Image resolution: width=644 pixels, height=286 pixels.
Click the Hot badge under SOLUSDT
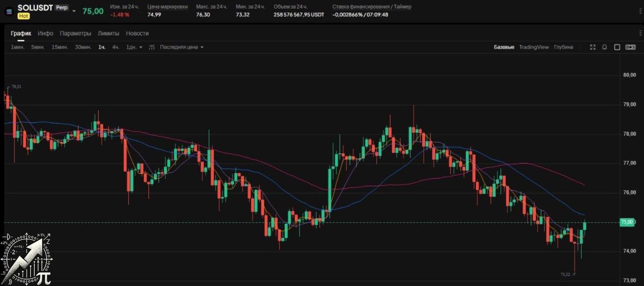23,16
